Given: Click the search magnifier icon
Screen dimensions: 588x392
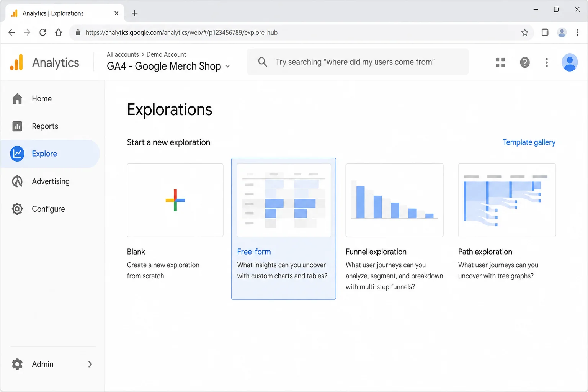Looking at the screenshot, I should (262, 62).
